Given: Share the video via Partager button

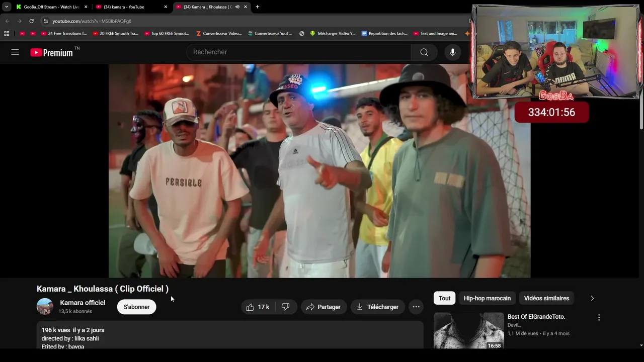Looking at the screenshot, I should (324, 307).
